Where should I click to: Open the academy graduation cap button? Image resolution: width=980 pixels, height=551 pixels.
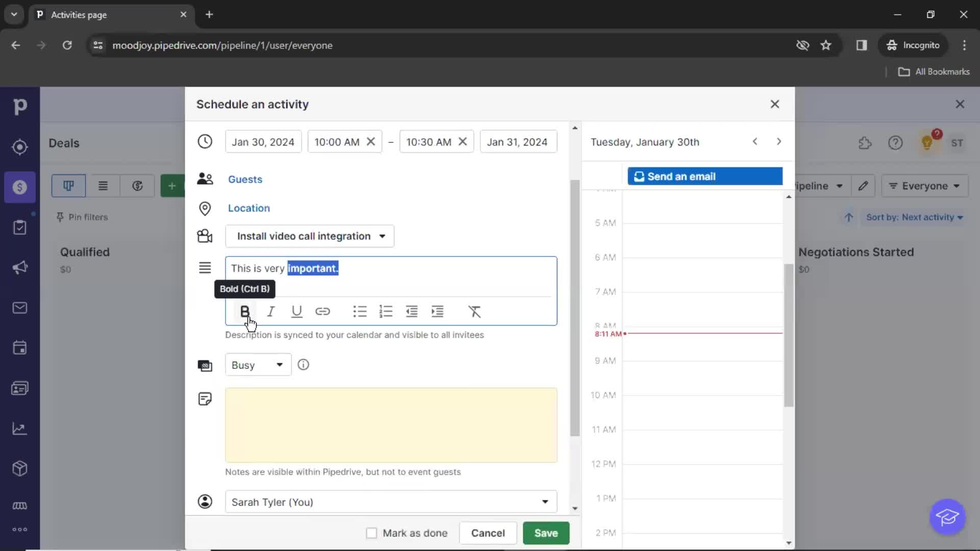click(x=947, y=517)
